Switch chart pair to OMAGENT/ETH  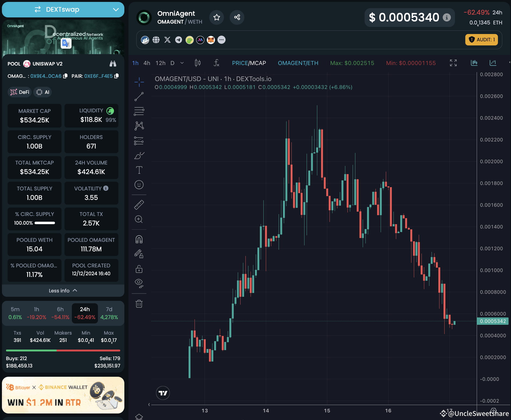[298, 63]
